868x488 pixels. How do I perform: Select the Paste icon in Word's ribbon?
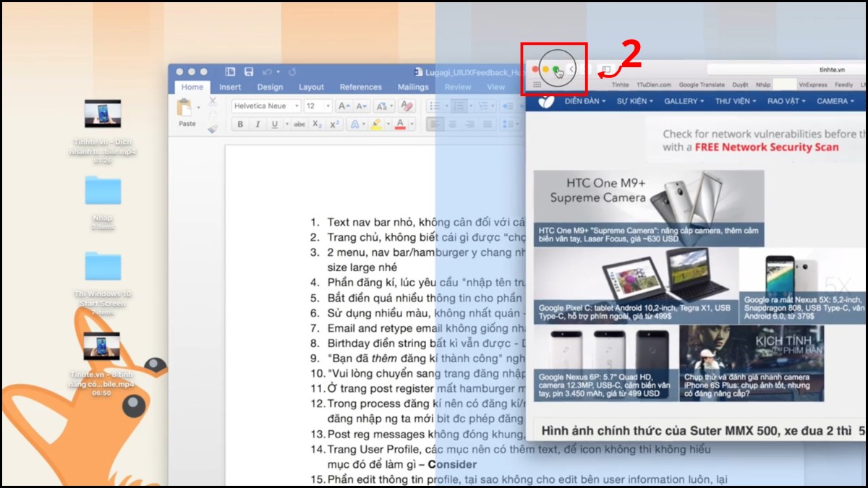coord(184,110)
